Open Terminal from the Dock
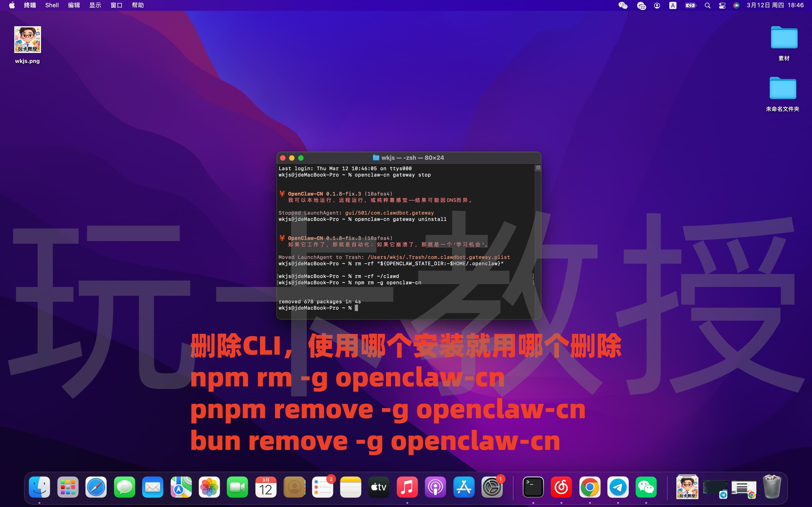 coord(533,487)
